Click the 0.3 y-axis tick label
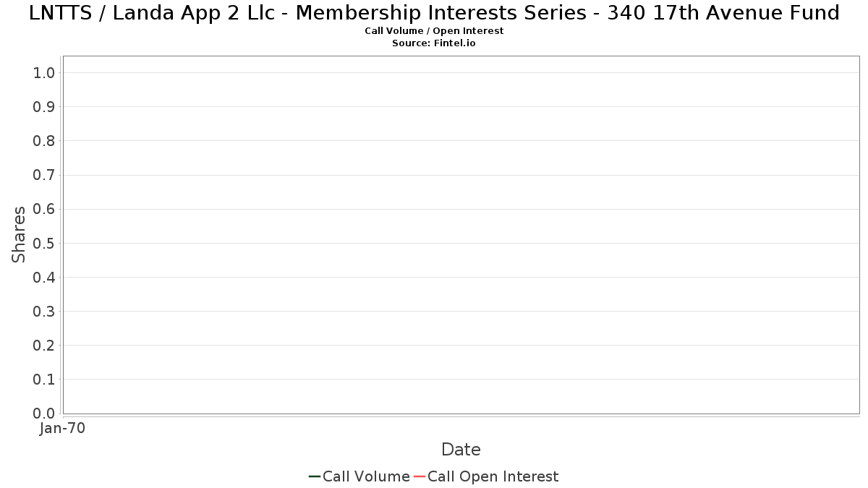The image size is (868, 488). [x=44, y=312]
